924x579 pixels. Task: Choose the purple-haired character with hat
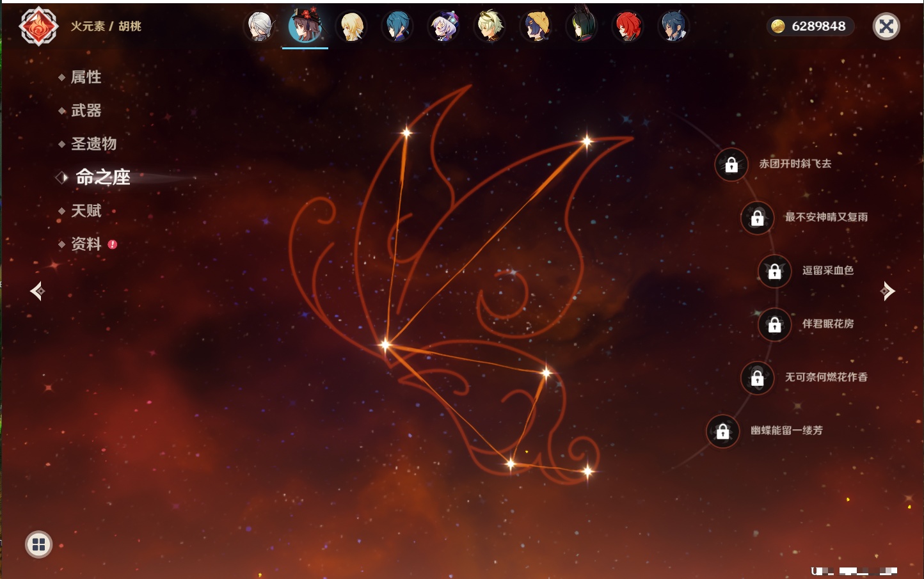(x=443, y=27)
